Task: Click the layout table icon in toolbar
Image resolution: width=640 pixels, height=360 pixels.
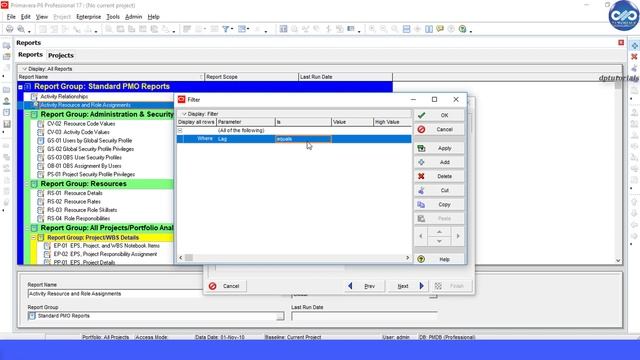Action: click(x=283, y=29)
